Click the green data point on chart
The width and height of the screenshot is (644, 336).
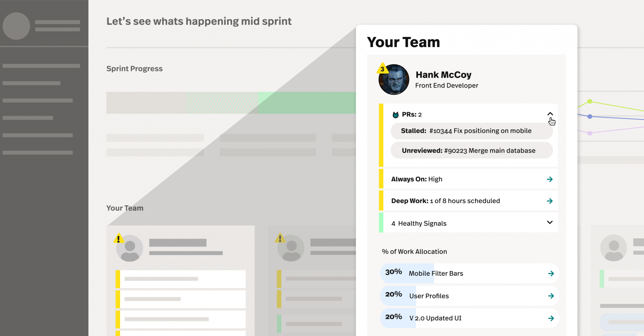[x=590, y=101]
